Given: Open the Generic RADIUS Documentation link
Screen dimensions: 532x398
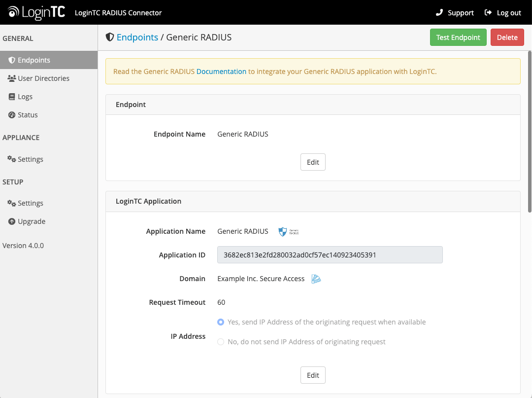Looking at the screenshot, I should [x=221, y=72].
